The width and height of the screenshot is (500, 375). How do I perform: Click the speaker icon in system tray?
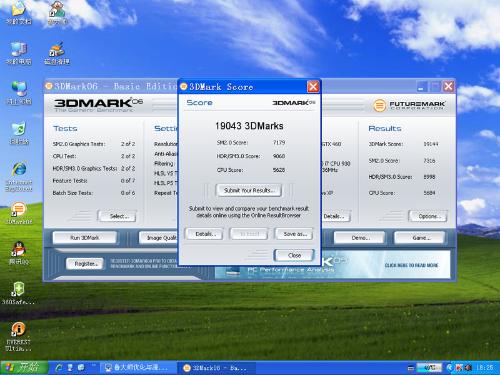point(468,368)
